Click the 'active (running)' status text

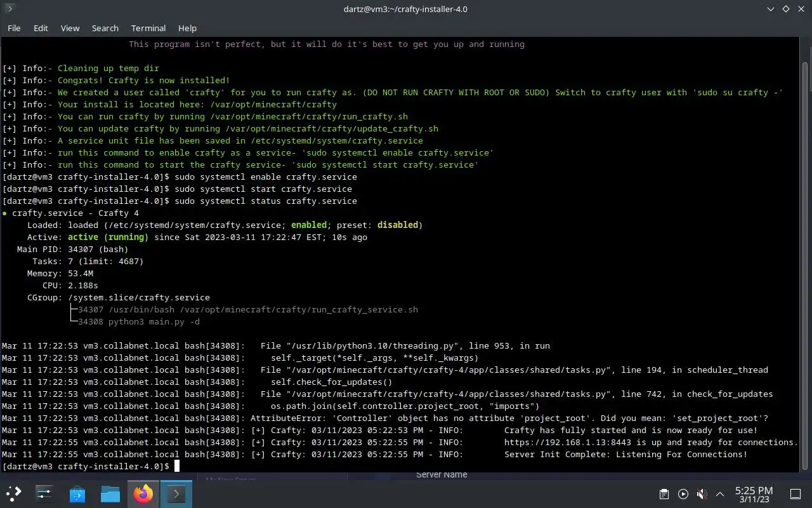point(108,237)
